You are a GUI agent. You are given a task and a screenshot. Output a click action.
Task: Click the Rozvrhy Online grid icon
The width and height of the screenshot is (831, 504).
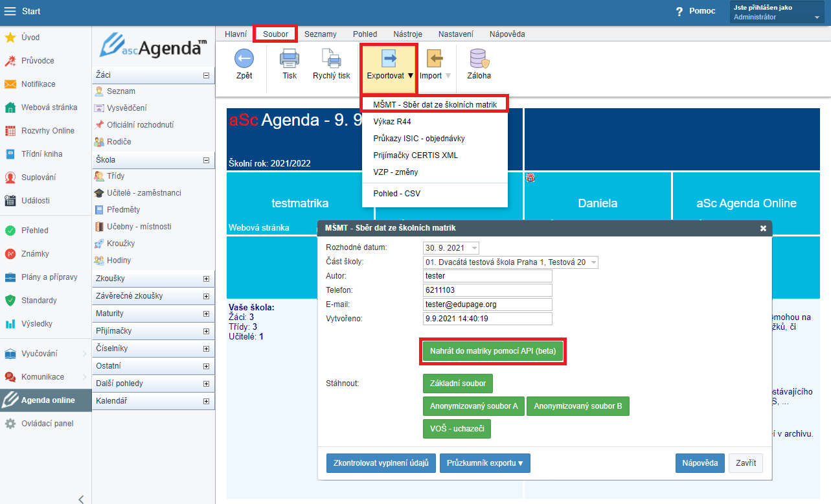click(x=10, y=131)
